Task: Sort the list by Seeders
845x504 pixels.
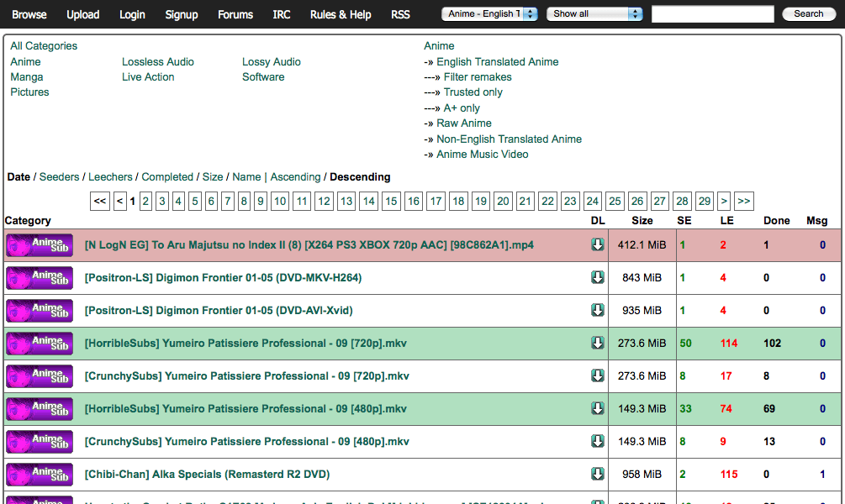Action: tap(59, 177)
